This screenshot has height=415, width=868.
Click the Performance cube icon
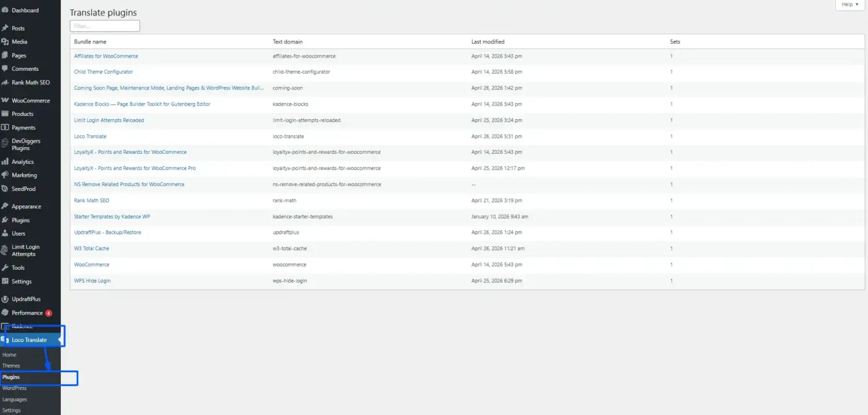coord(5,313)
